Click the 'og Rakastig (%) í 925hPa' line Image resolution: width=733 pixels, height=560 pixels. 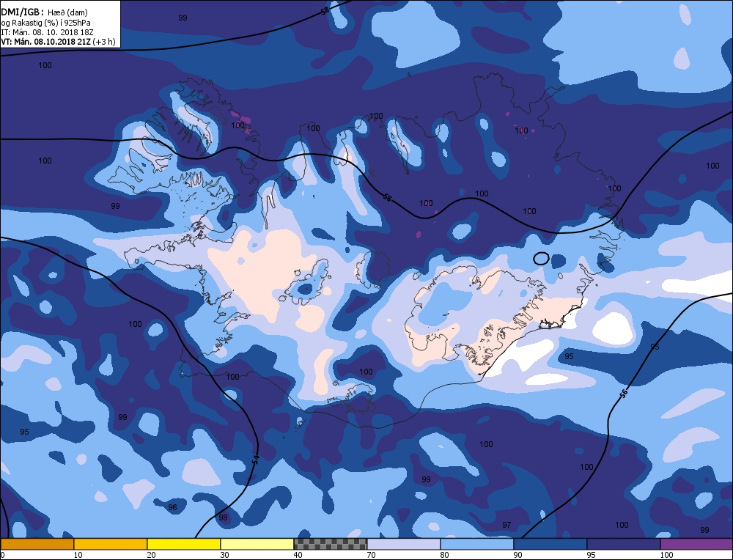[45, 23]
